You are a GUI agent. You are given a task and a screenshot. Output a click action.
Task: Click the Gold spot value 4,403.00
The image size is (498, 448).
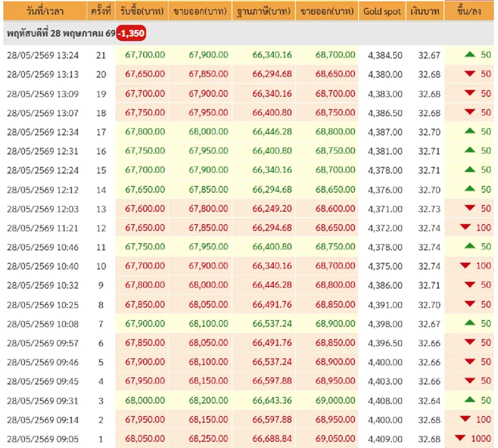[385, 381]
